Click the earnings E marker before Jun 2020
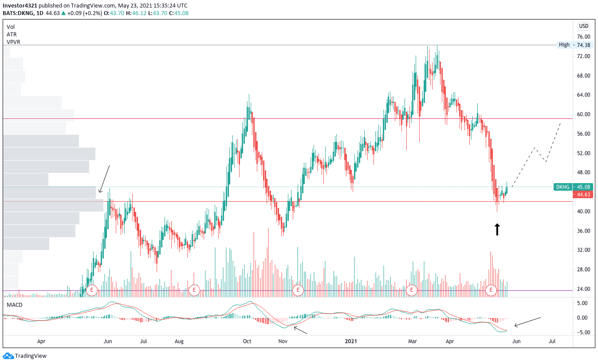 pos(92,290)
